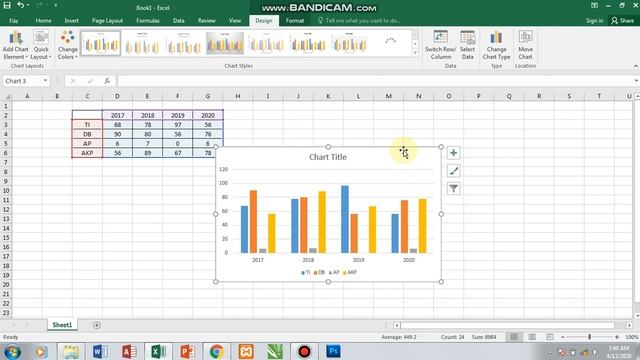Click Bandicam record icon in taskbar
This screenshot has height=360, width=640.
pos(304,351)
